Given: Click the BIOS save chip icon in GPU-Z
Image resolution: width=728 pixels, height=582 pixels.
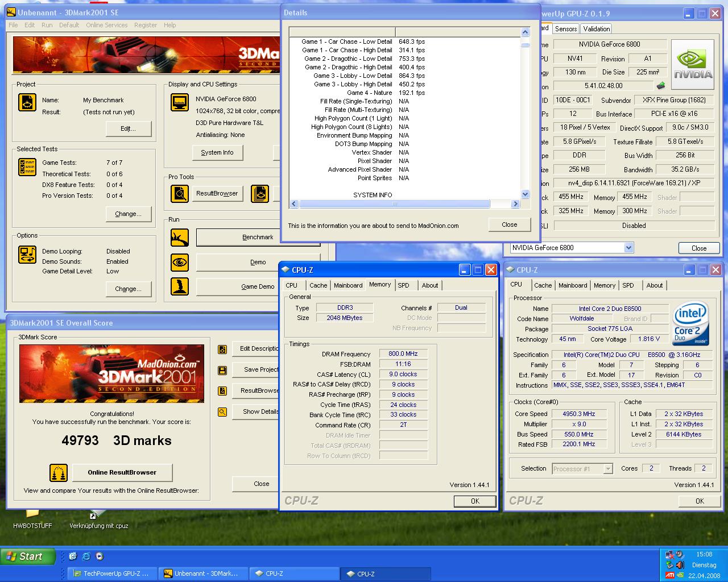Looking at the screenshot, I should coord(660,86).
